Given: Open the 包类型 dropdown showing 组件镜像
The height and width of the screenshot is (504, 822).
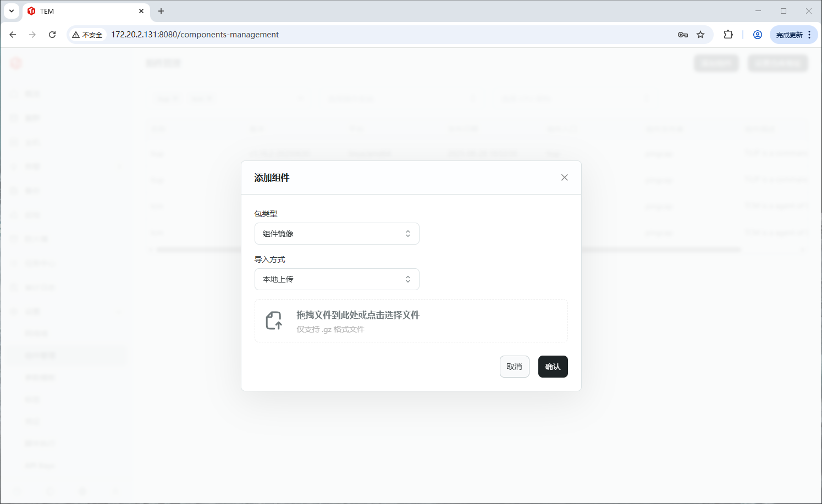Looking at the screenshot, I should [336, 234].
